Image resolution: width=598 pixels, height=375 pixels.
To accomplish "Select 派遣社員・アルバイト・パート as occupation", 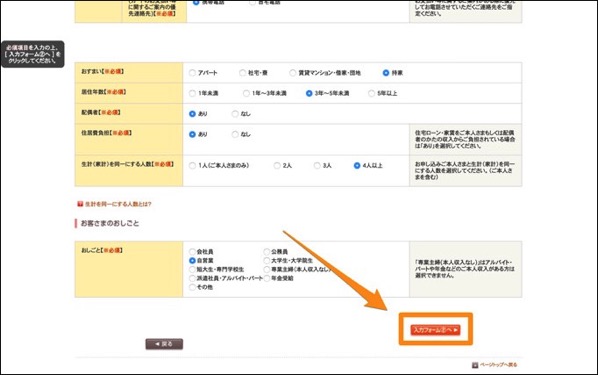I will point(192,278).
